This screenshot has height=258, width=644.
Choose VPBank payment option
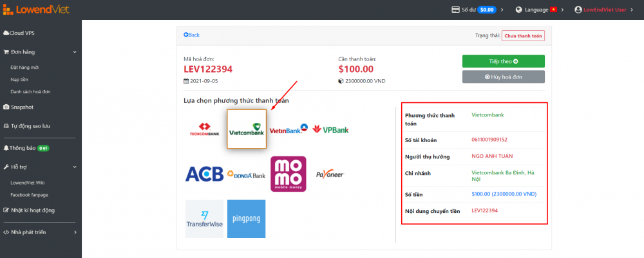[x=330, y=129]
